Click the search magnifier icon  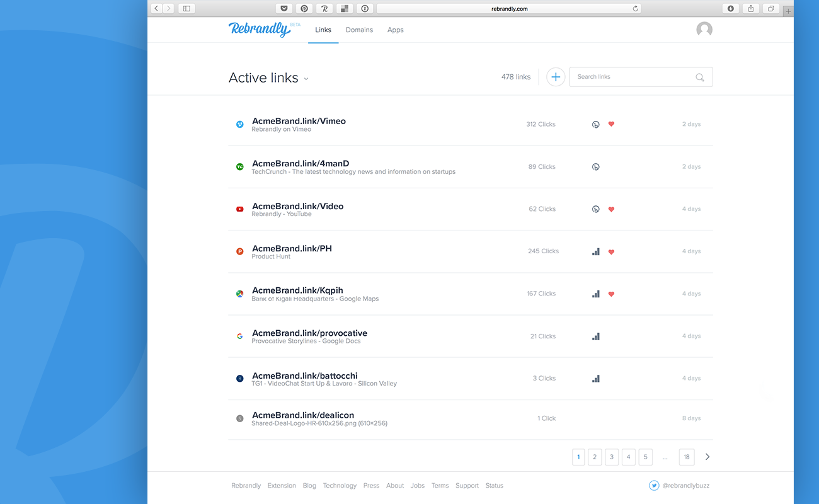(700, 77)
